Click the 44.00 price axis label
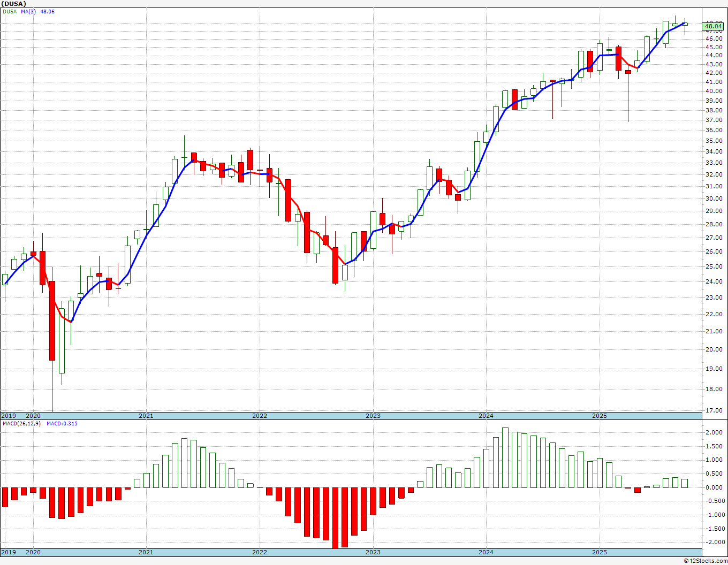The image size is (728, 565). [714, 56]
